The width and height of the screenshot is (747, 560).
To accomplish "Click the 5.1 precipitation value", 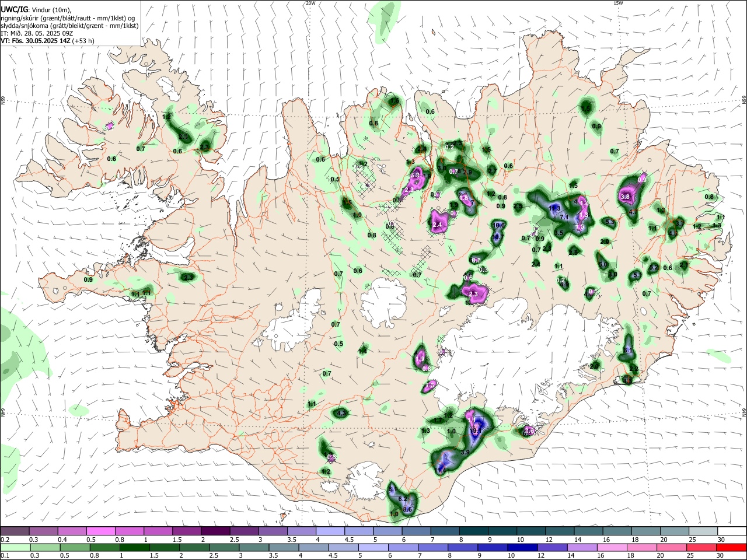I will click(x=637, y=275).
